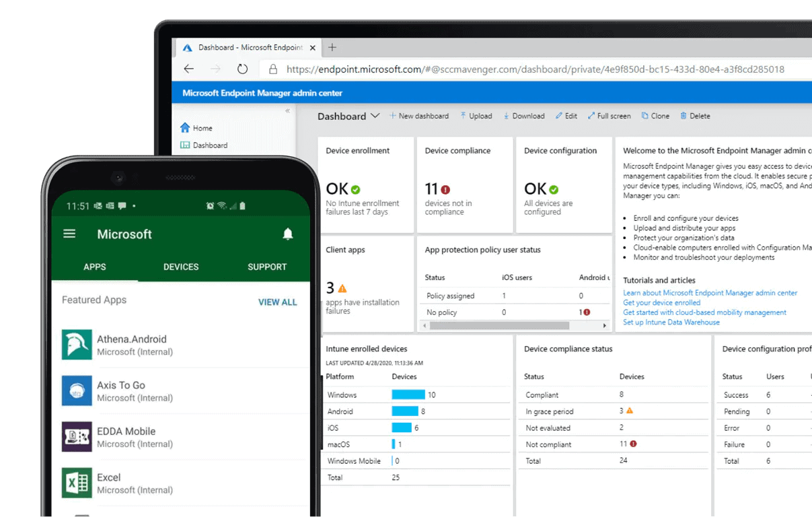The height and width of the screenshot is (517, 812).
Task: Click the green OK check on Device enrollment
Action: [x=355, y=191]
